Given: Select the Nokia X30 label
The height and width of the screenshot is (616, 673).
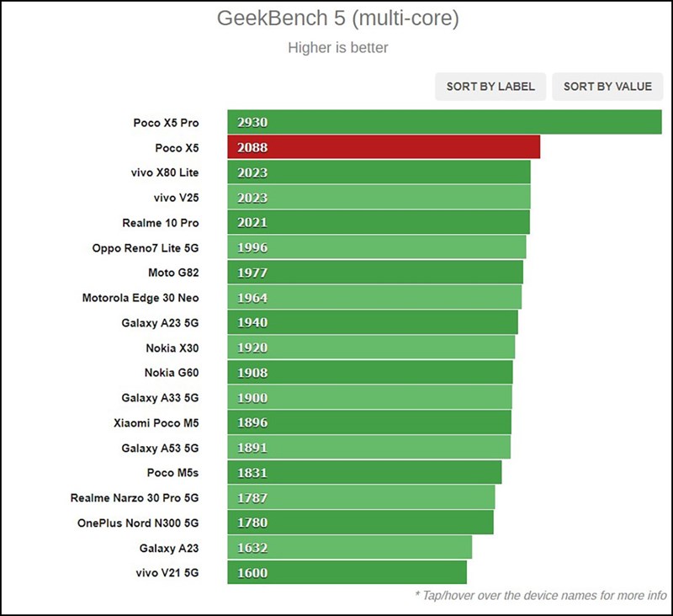Looking at the screenshot, I should 172,348.
